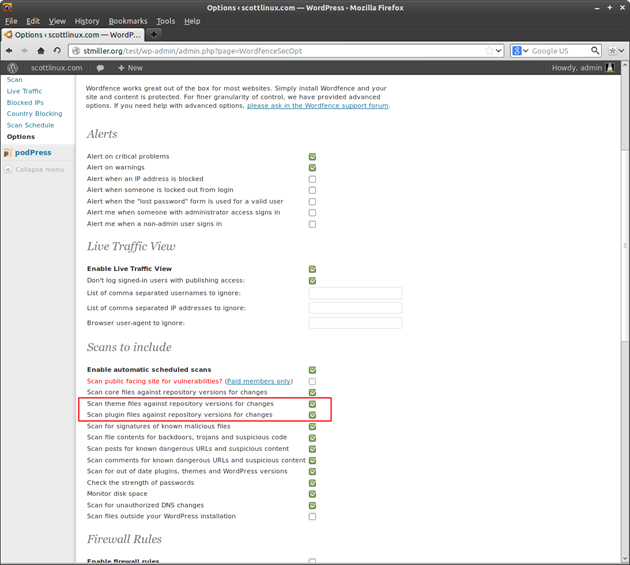The width and height of the screenshot is (630, 565).
Task: Open the Bookmarks menu
Action: (x=127, y=20)
